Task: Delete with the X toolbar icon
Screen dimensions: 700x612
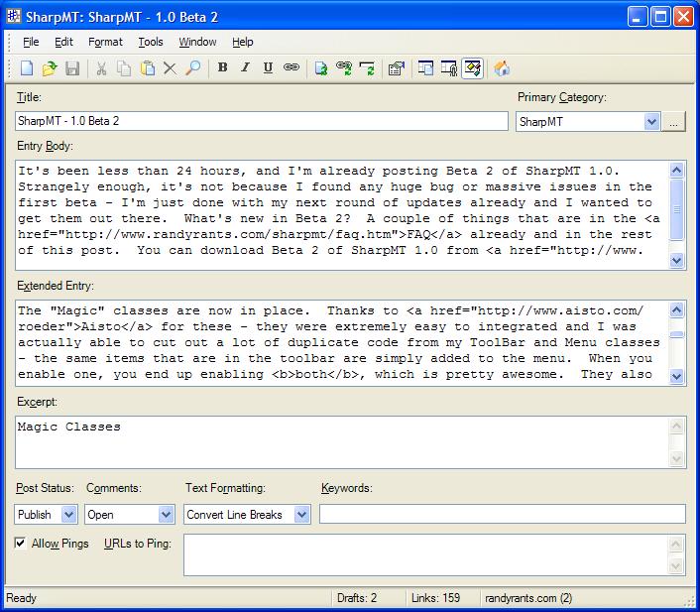Action: (x=170, y=68)
